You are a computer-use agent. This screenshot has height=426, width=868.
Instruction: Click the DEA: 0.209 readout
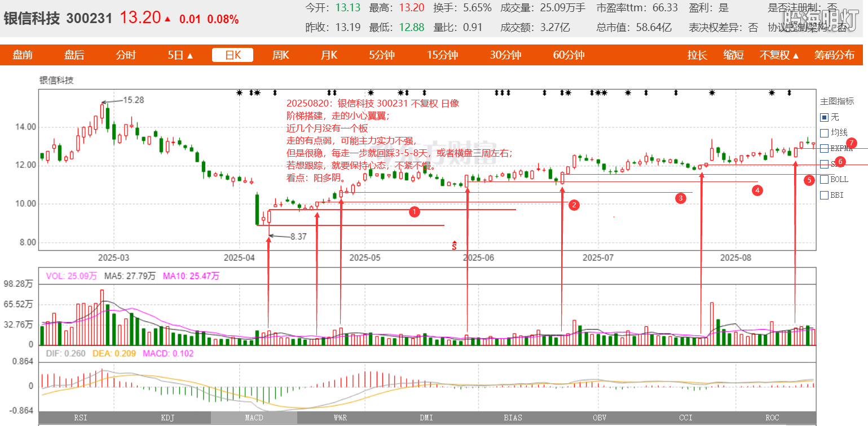114,354
